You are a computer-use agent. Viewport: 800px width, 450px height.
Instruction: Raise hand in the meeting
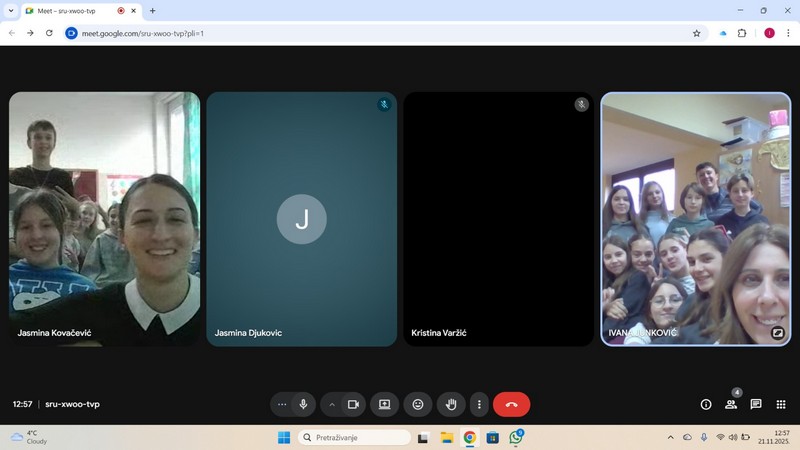451,404
